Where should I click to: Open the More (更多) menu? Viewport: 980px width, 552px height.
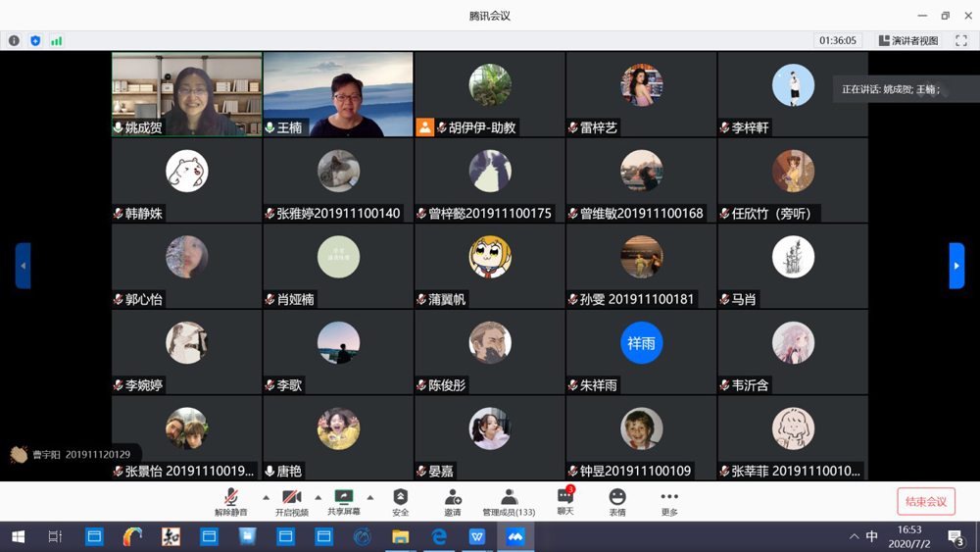pos(669,501)
